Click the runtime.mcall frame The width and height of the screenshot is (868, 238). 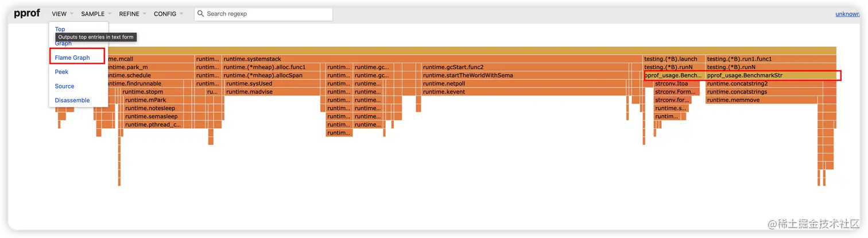click(x=151, y=59)
